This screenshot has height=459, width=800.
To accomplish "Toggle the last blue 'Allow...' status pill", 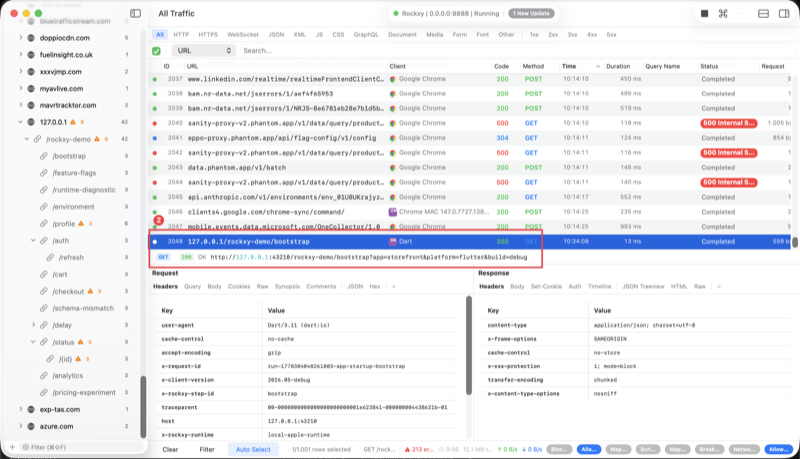I will [x=779, y=449].
